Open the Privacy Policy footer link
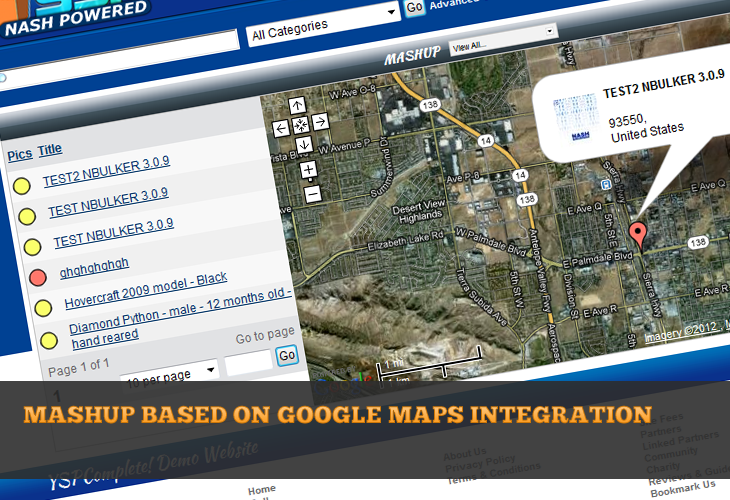This screenshot has width=730, height=500. [x=480, y=464]
